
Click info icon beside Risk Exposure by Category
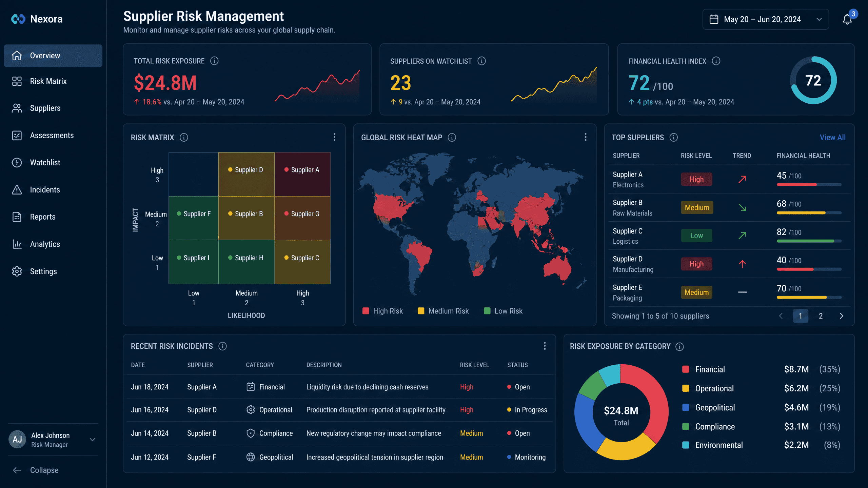(x=679, y=346)
